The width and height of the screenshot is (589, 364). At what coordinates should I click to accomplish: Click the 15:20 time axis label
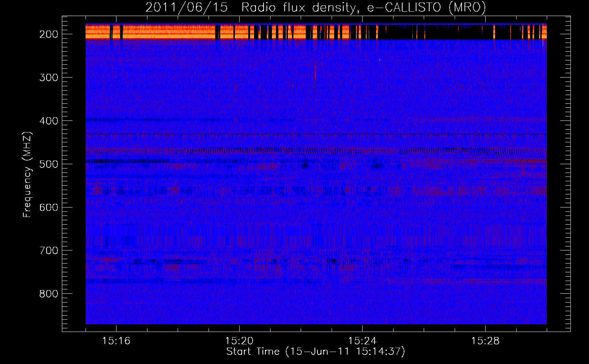tap(239, 341)
